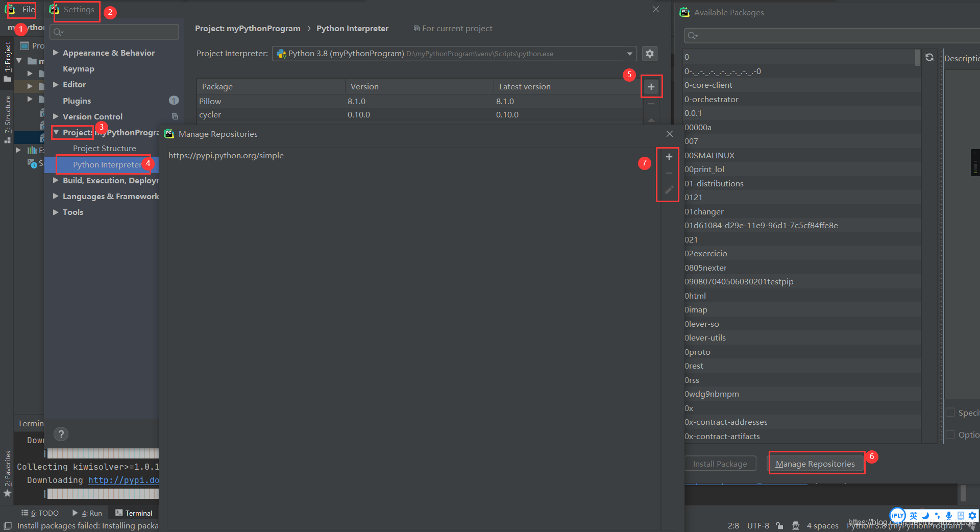This screenshot has height=532, width=980.
Task: Select Plugins in Settings
Action: pos(77,101)
